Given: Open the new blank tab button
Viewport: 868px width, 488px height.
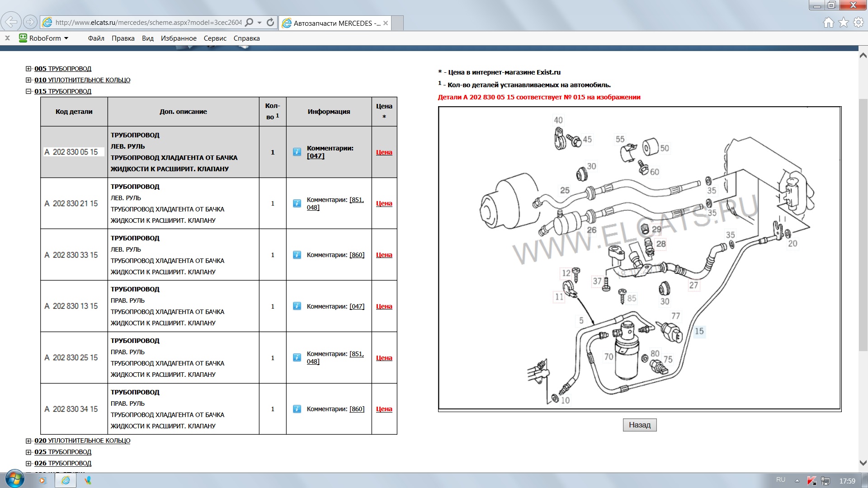Looking at the screenshot, I should (397, 23).
